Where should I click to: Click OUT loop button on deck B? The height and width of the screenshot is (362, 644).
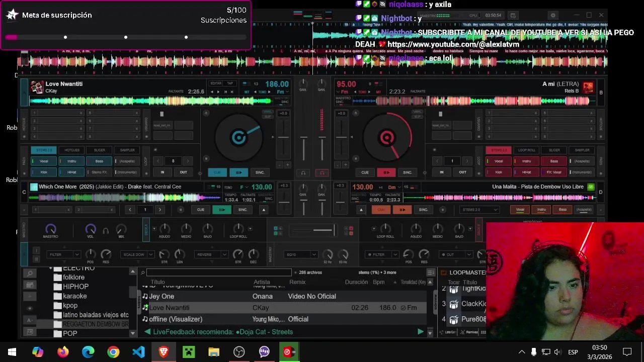[462, 172]
